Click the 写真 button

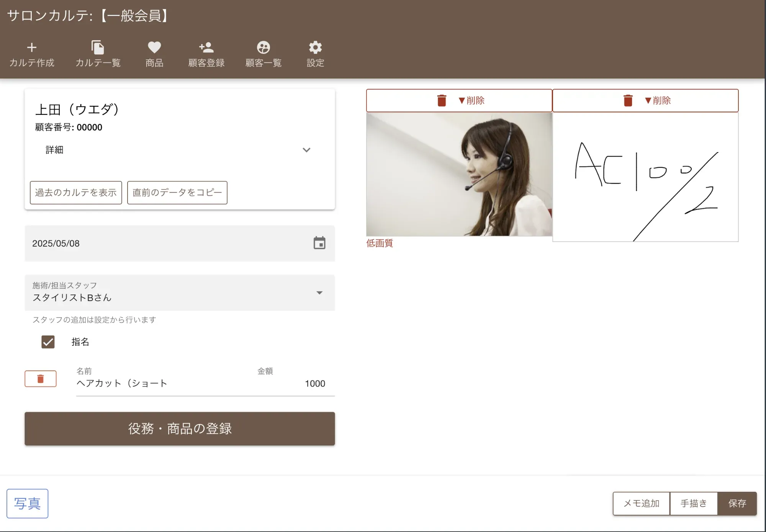click(27, 503)
